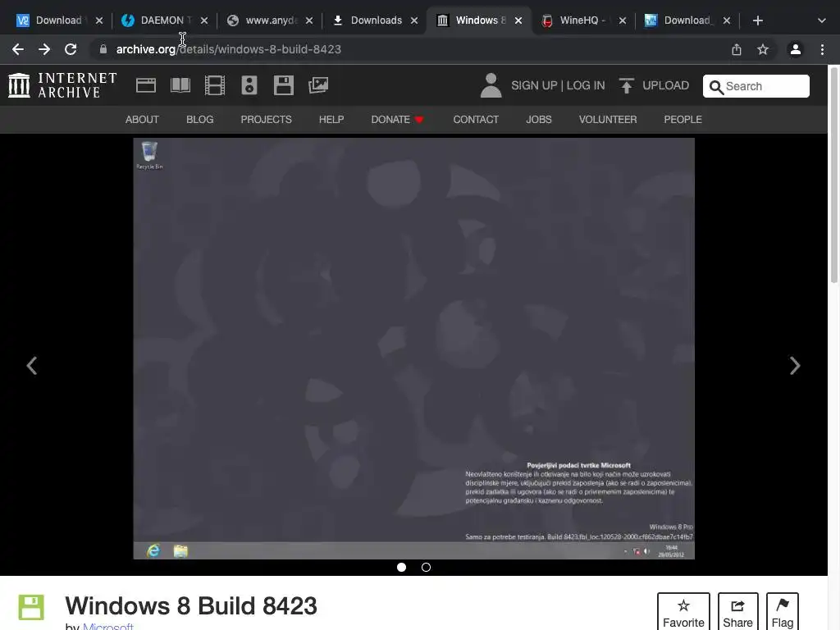Viewport: 840px width, 630px height.
Task: Open the Software floppy-disk section icon
Action: (283, 85)
